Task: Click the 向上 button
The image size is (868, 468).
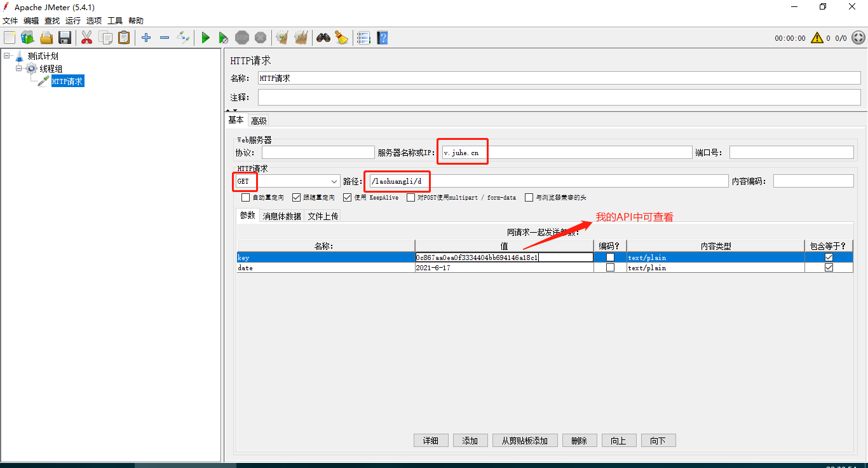Action: 619,441
